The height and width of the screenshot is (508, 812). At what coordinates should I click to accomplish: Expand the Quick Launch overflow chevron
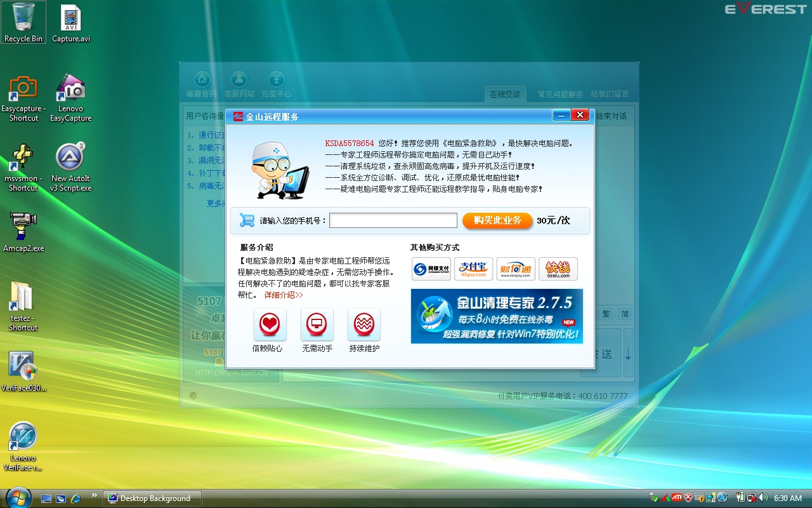tap(95, 495)
